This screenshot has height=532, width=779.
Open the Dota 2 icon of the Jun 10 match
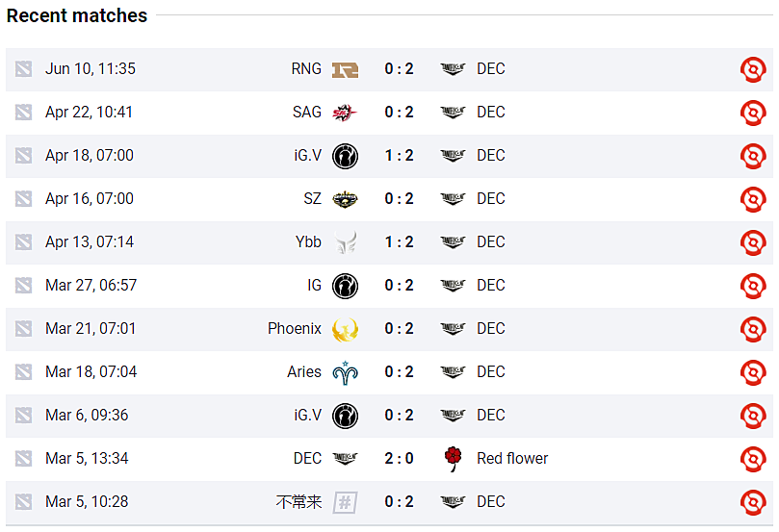[23, 69]
